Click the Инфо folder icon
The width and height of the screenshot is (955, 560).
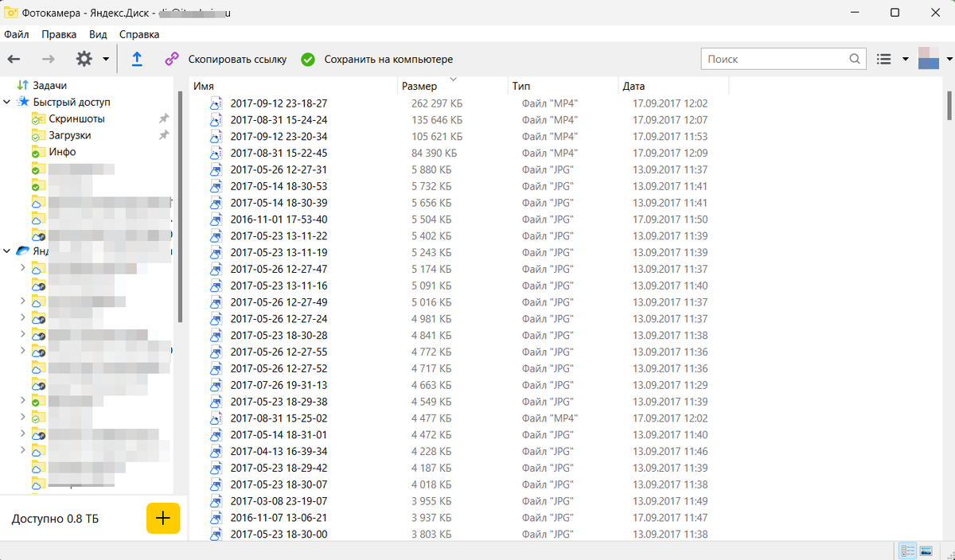(x=38, y=152)
